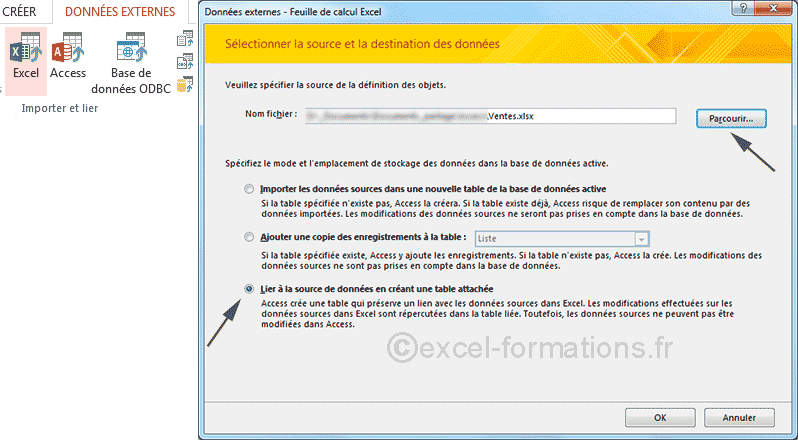798x440 pixels.
Task: Open the Liste table dropdown
Action: pyautogui.click(x=639, y=238)
